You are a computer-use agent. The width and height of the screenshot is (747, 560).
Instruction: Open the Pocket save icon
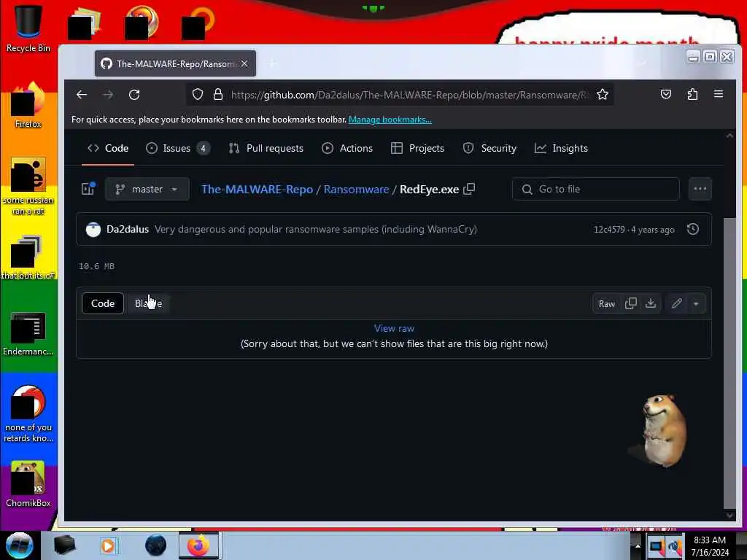coord(666,94)
